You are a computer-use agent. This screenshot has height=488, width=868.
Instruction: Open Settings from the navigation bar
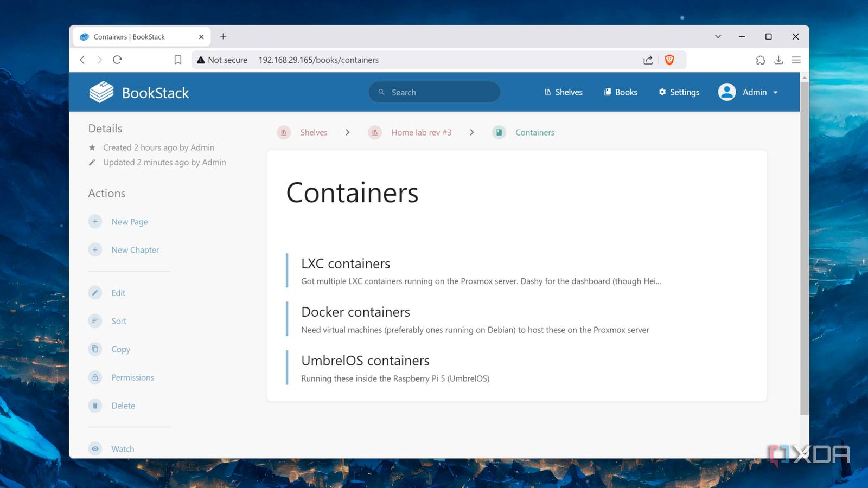tap(679, 92)
